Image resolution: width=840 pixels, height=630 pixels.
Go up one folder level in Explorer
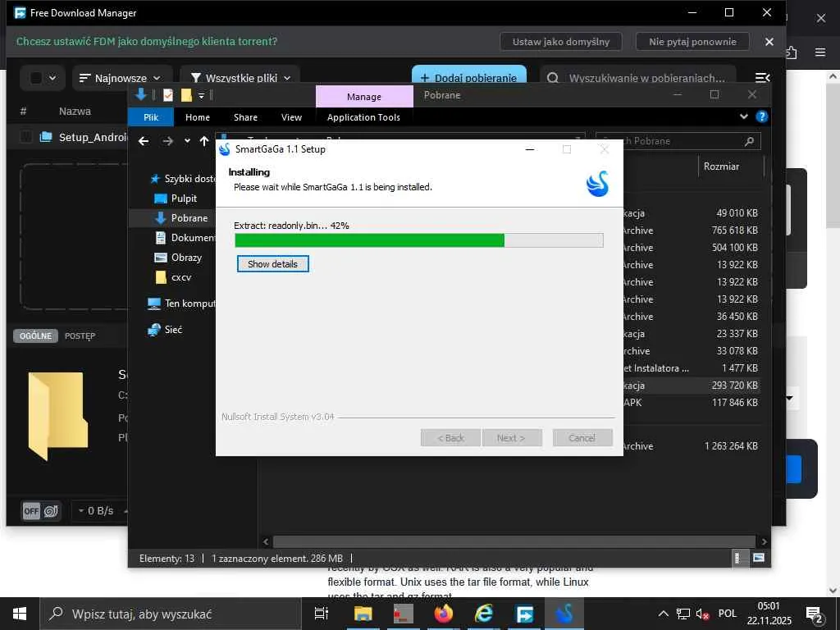tap(204, 141)
